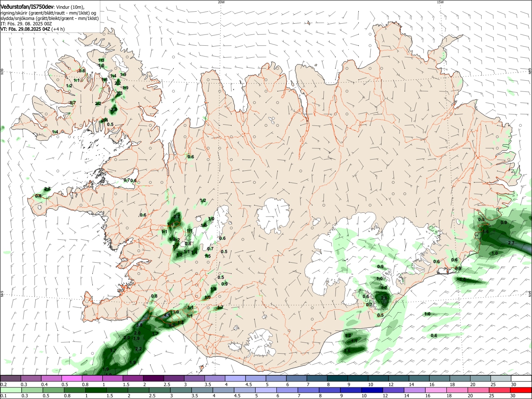The image size is (532, 399).
Task: Click the IT: Fös. 29. 08. 2025 00Z line
Action: coord(26,24)
